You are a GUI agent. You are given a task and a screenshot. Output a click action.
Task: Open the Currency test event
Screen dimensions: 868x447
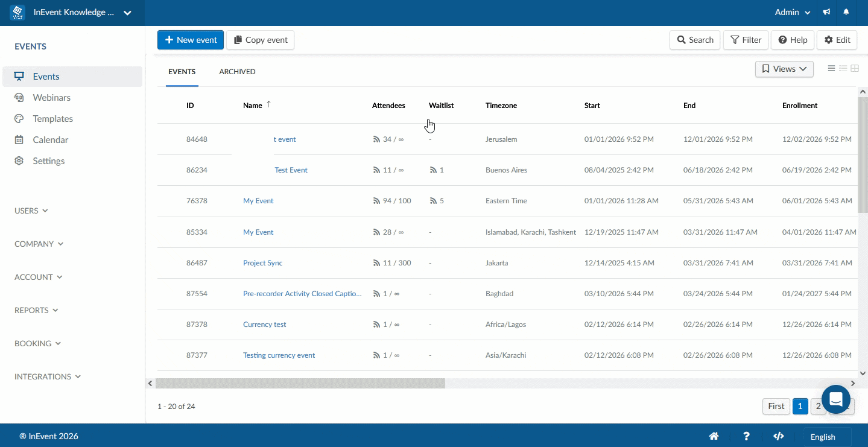click(x=264, y=325)
